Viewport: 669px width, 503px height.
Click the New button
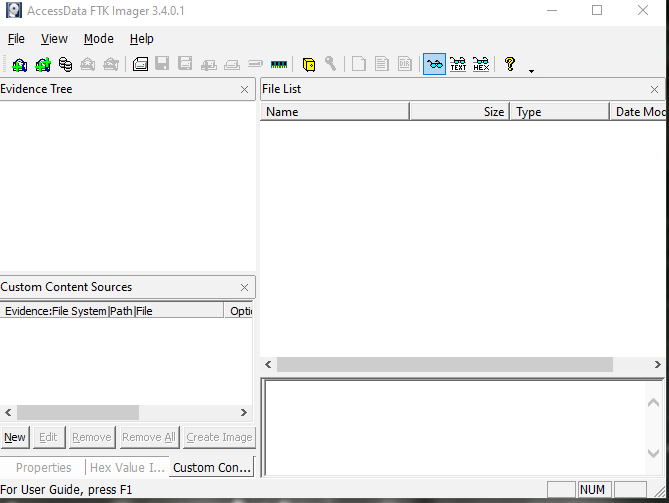click(x=15, y=437)
